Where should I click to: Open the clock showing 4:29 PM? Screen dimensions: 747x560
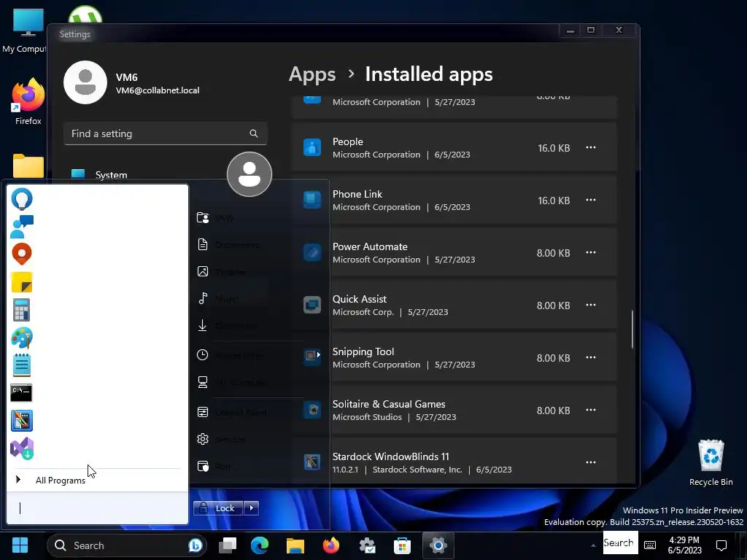point(684,545)
